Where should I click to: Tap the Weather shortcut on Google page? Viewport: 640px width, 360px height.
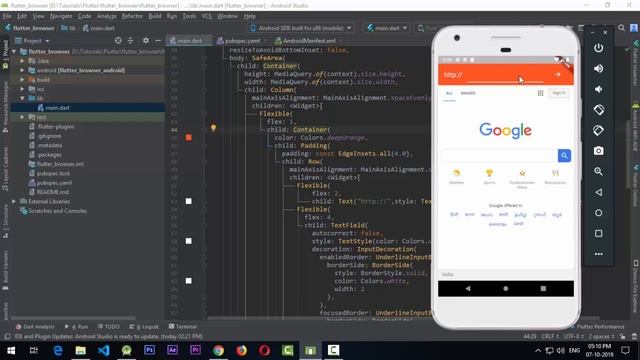tap(457, 176)
